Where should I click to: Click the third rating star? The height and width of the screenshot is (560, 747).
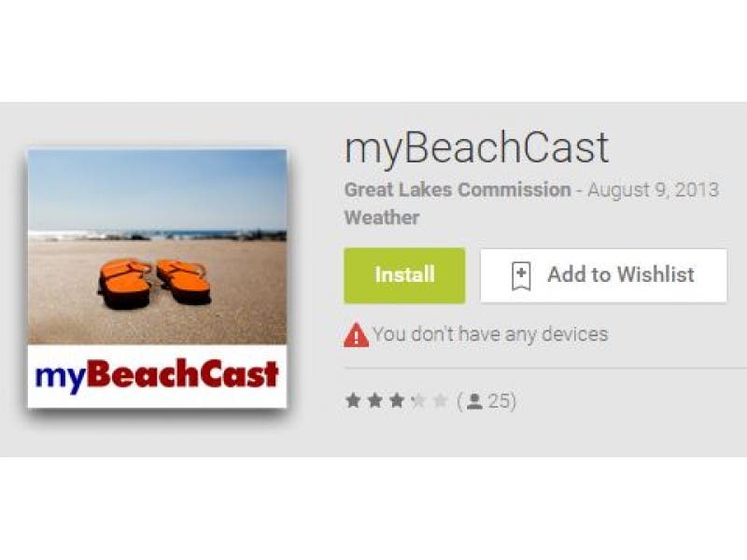pos(397,400)
